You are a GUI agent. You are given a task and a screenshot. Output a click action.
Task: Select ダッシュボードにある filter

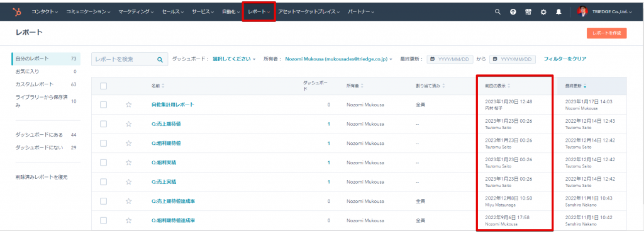click(x=46, y=135)
